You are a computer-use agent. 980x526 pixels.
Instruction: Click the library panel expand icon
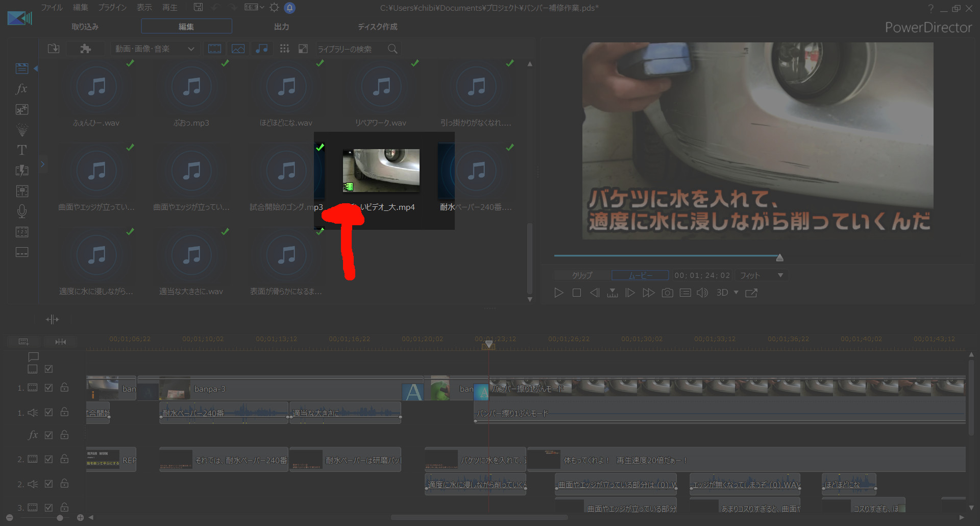pos(303,49)
